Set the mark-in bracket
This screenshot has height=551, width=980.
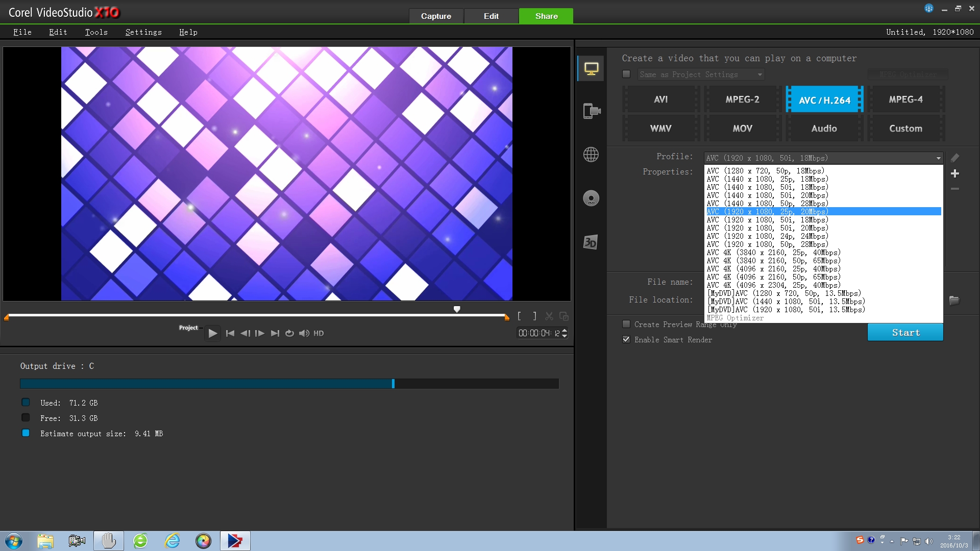coord(519,316)
